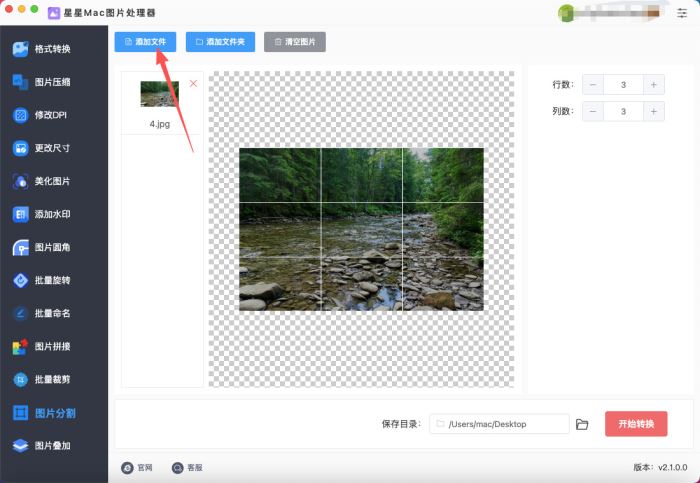Decrease the 行数 row count
The image size is (700, 483).
click(x=593, y=85)
